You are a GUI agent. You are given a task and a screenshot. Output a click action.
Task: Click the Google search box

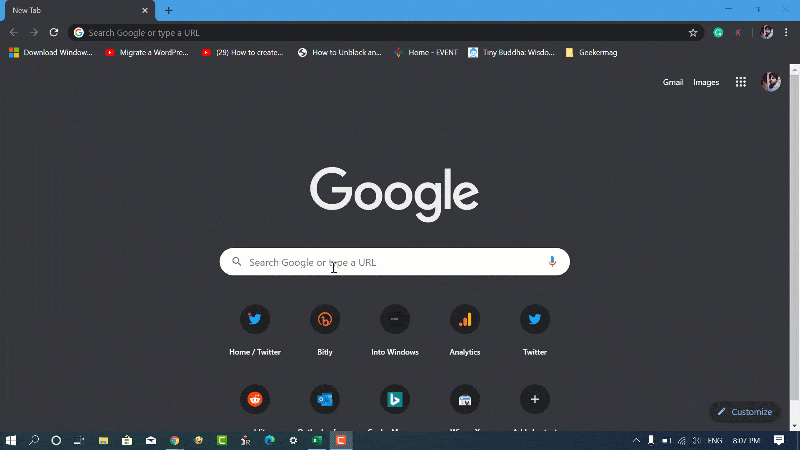pos(394,262)
